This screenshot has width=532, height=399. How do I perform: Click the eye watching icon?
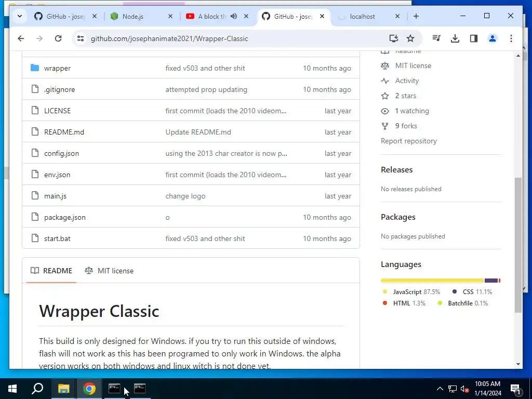(385, 111)
